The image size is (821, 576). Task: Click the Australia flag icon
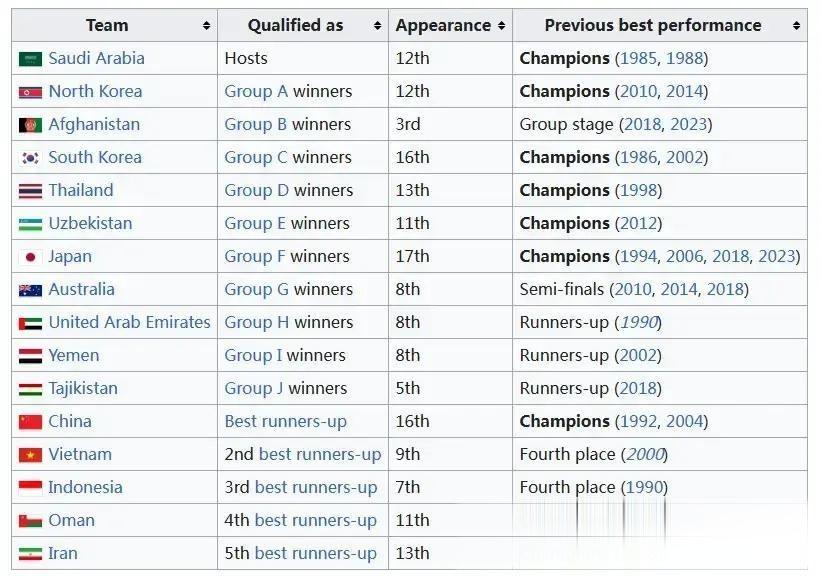click(30, 290)
